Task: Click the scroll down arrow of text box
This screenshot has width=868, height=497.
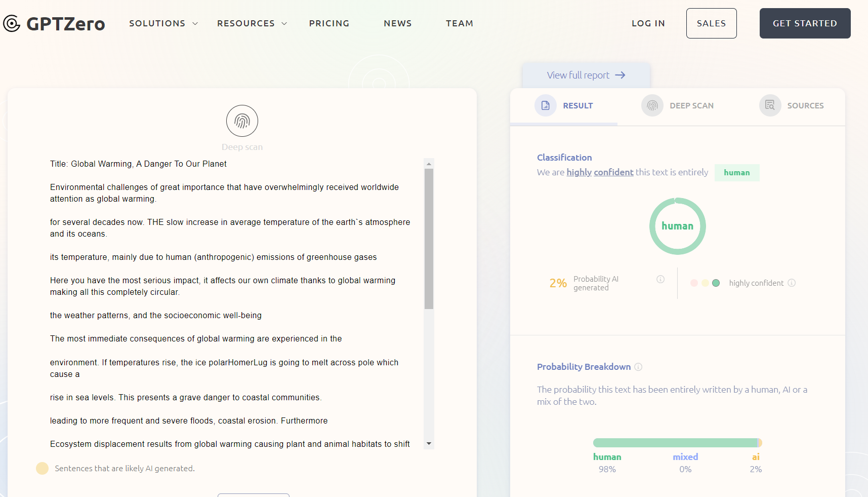Action: click(x=429, y=444)
